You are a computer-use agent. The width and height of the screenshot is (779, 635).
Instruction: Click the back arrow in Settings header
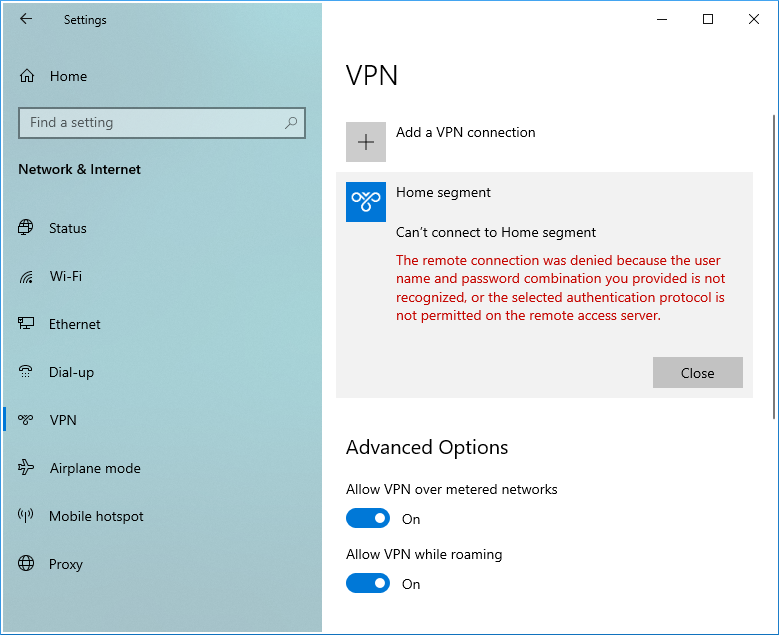(26, 19)
